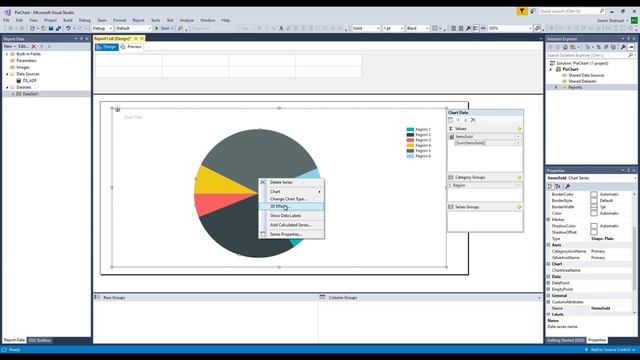The image size is (640, 360).
Task: Click the Alphabetical sort icon in Properties
Action: pos(558,186)
